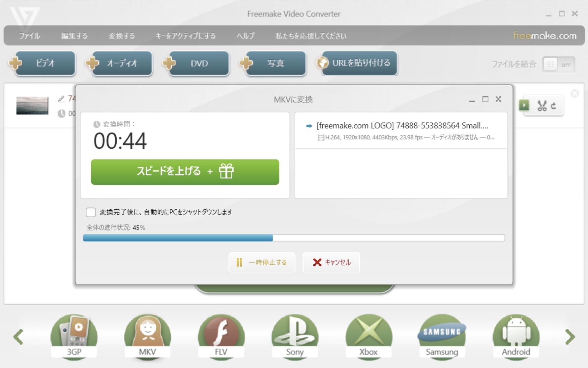Select the MKV output format icon
Viewport: 588px width, 368px height.
147,337
